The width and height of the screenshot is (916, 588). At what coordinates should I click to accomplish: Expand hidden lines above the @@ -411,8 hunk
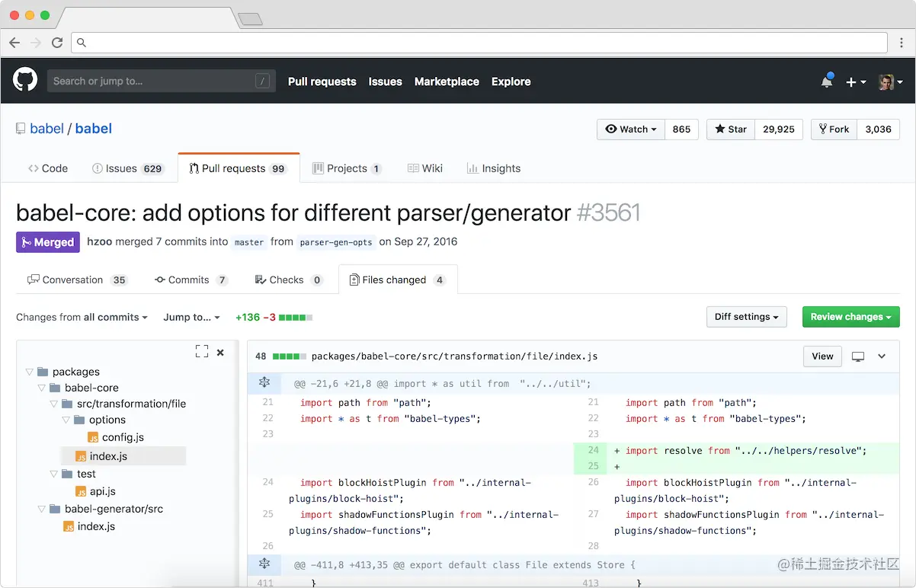[x=264, y=564]
